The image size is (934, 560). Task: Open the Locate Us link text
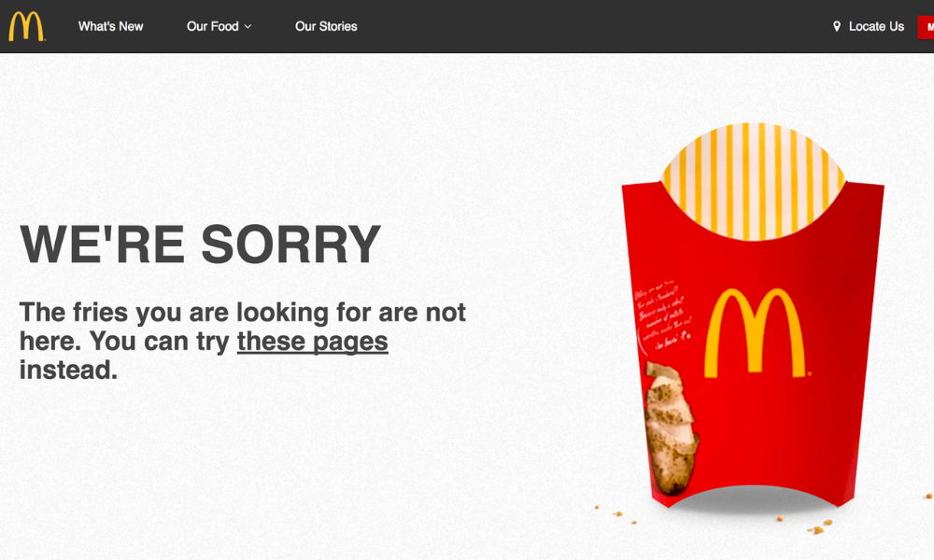tap(876, 26)
